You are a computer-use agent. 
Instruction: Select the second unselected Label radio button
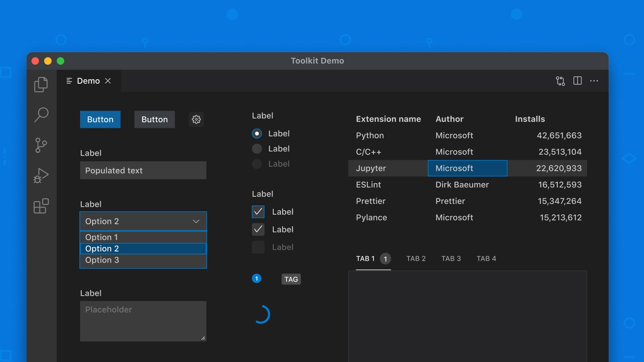click(x=257, y=149)
